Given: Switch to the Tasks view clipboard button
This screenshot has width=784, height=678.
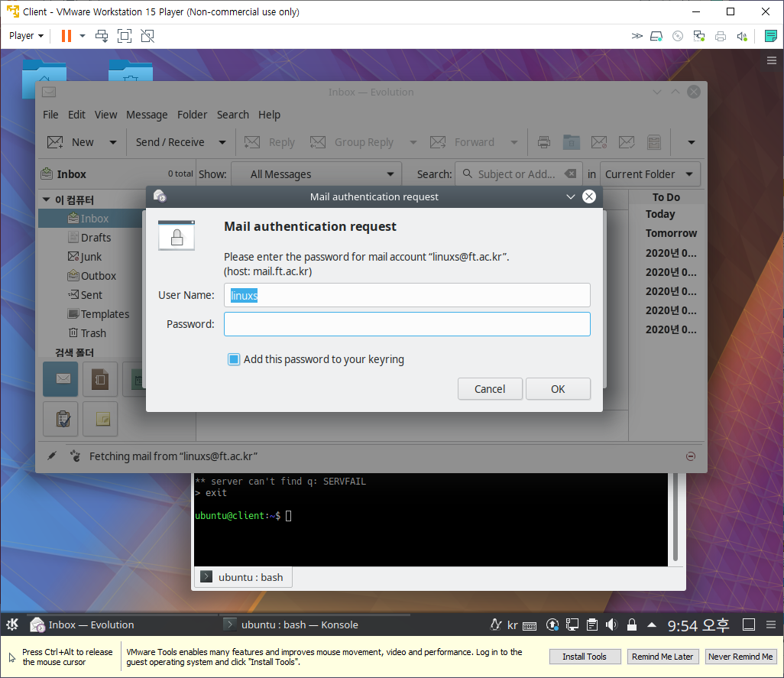Looking at the screenshot, I should click(x=60, y=419).
